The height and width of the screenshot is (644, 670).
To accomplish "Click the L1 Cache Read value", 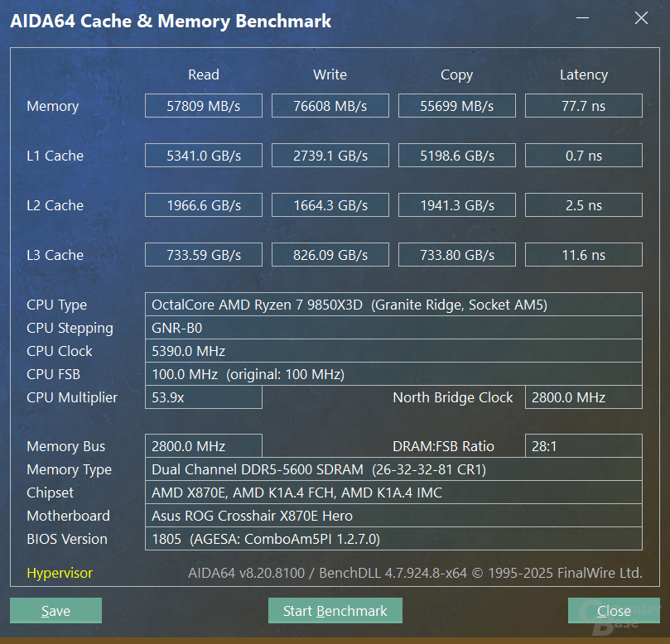I will point(203,156).
